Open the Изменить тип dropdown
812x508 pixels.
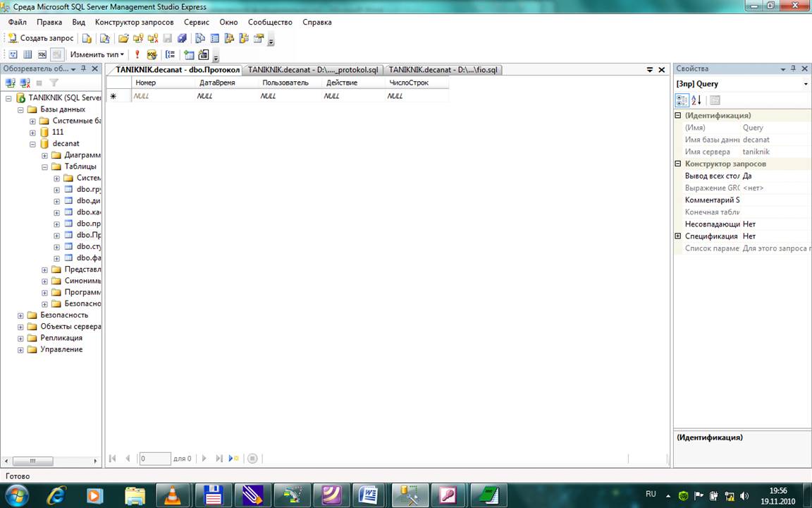click(97, 54)
